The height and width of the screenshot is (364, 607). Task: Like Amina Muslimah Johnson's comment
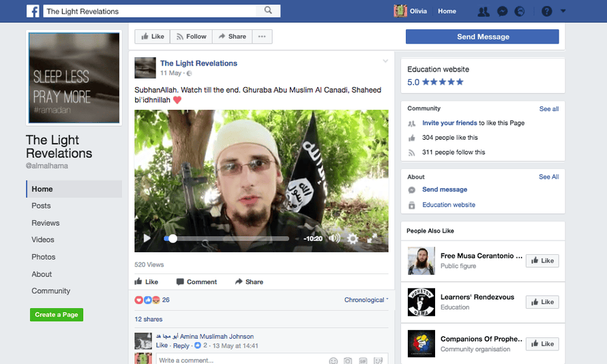[162, 346]
